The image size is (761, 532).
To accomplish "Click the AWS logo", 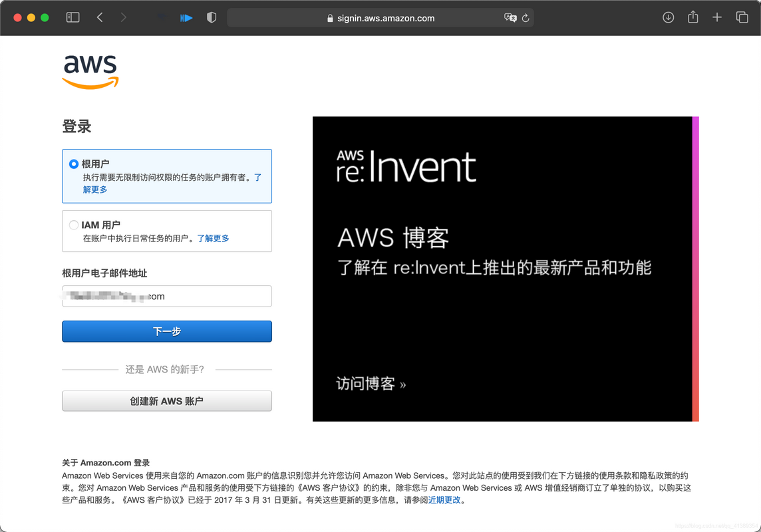I will point(90,71).
